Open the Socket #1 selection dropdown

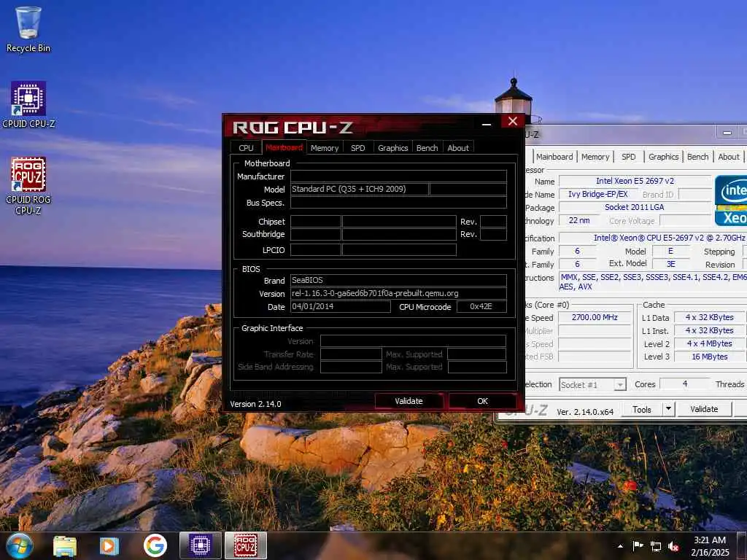click(x=592, y=385)
